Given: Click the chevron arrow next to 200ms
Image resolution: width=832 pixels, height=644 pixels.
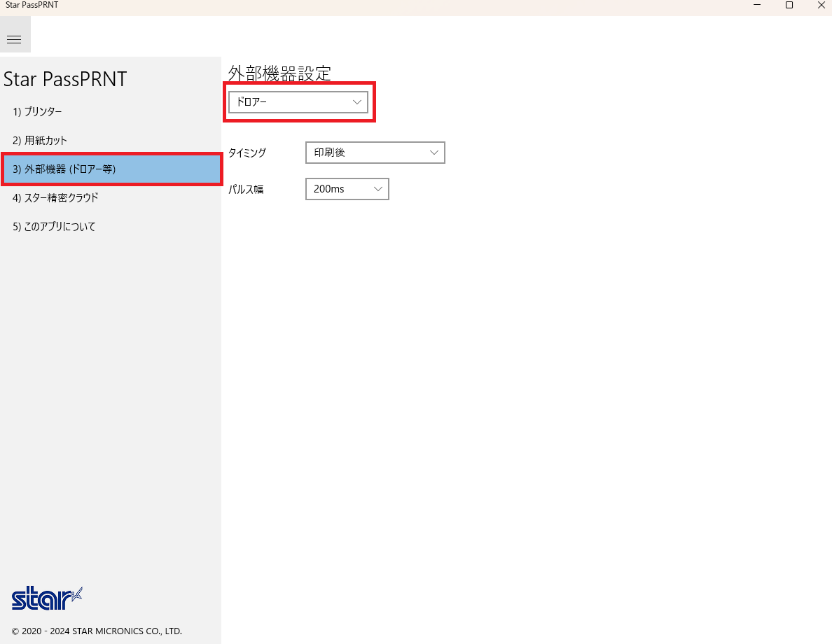Looking at the screenshot, I should (x=377, y=189).
